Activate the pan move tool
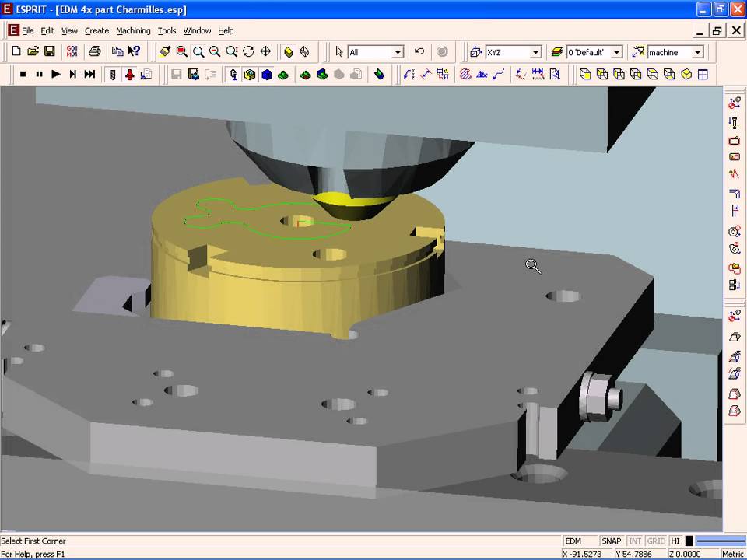The image size is (747, 560). click(x=265, y=51)
